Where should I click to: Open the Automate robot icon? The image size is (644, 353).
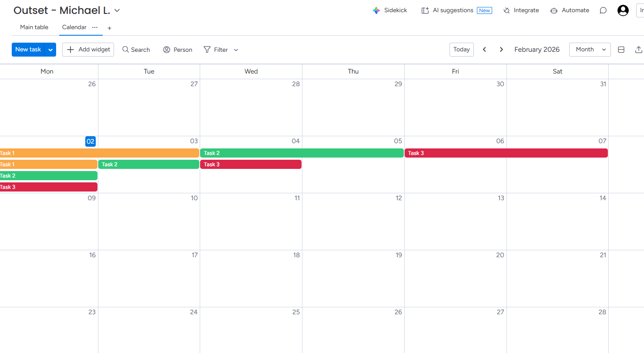click(554, 10)
